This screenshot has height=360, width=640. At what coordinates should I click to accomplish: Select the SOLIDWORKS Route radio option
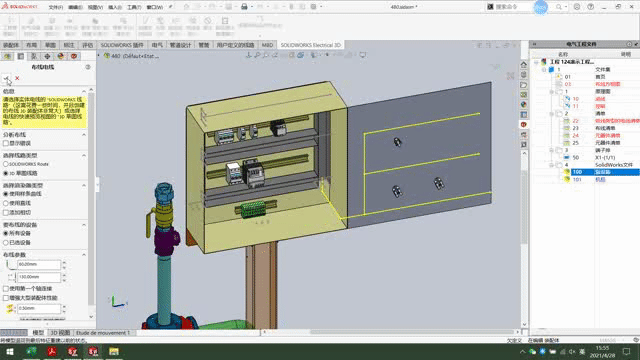point(6,164)
